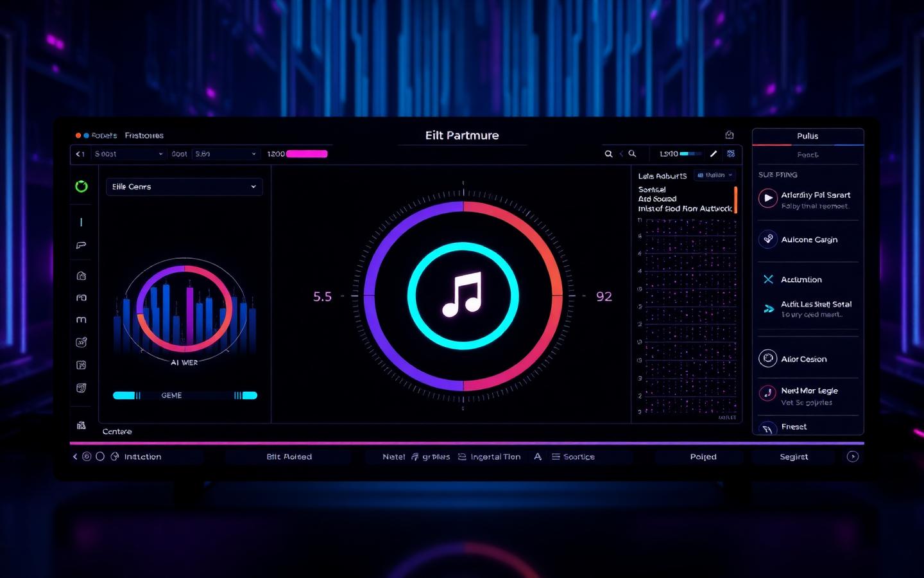The height and width of the screenshot is (578, 924).
Task: Click the blue X icon beside Acclumtion
Action: 768,279
